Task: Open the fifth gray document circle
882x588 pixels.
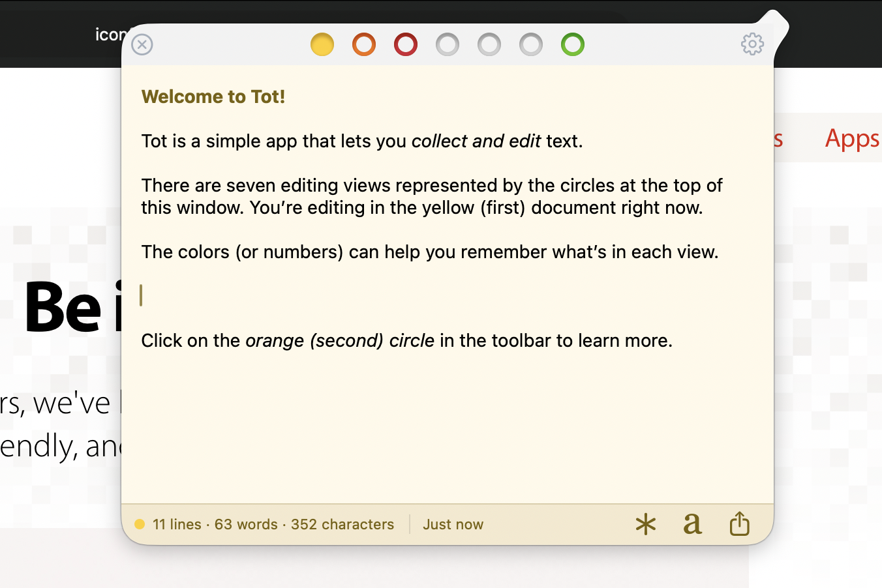Action: click(489, 44)
